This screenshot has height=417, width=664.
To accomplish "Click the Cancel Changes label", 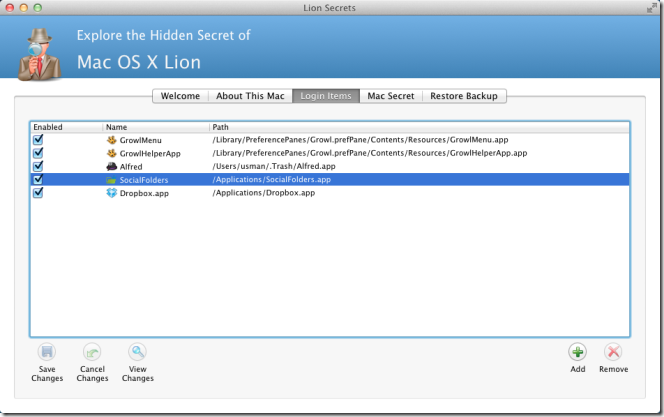I will point(92,373).
